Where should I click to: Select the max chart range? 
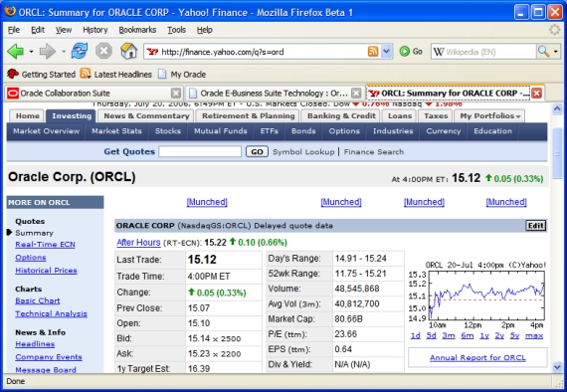(x=534, y=336)
